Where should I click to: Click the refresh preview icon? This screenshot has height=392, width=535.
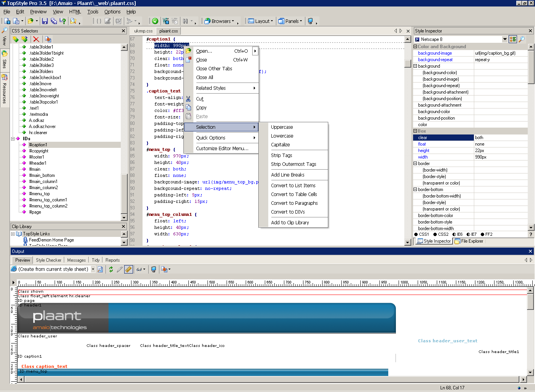tap(111, 269)
